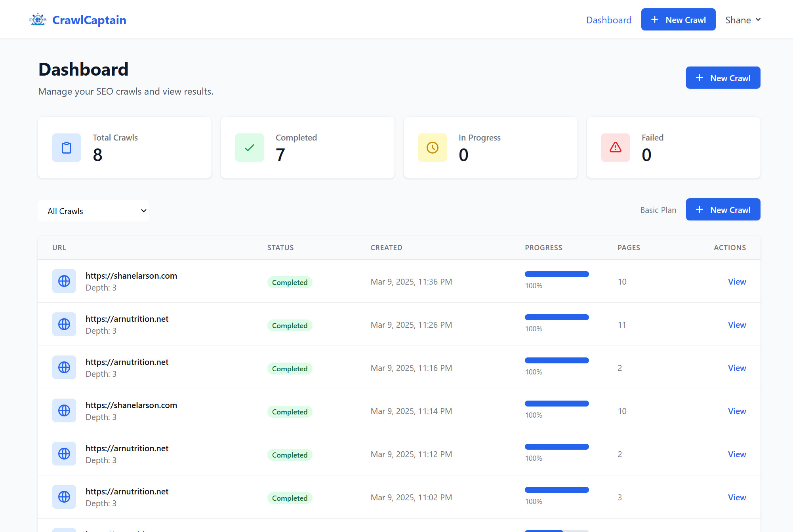Click progress bar of the 11:26 PM crawl
Screen dimensions: 793x532
pos(557,317)
